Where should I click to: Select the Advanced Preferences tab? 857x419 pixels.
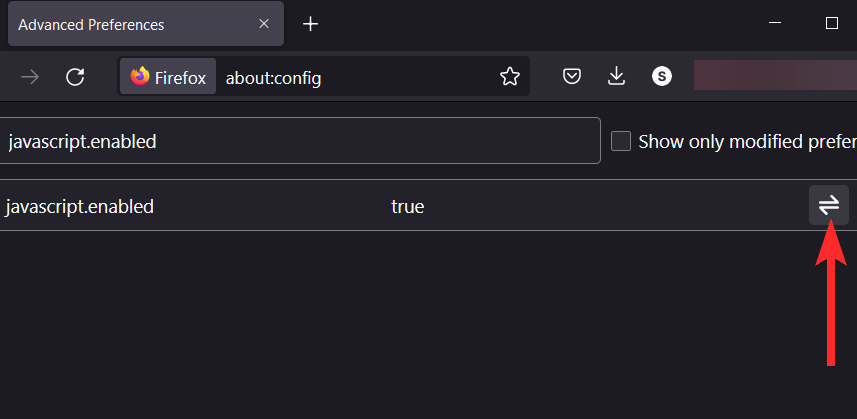120,24
